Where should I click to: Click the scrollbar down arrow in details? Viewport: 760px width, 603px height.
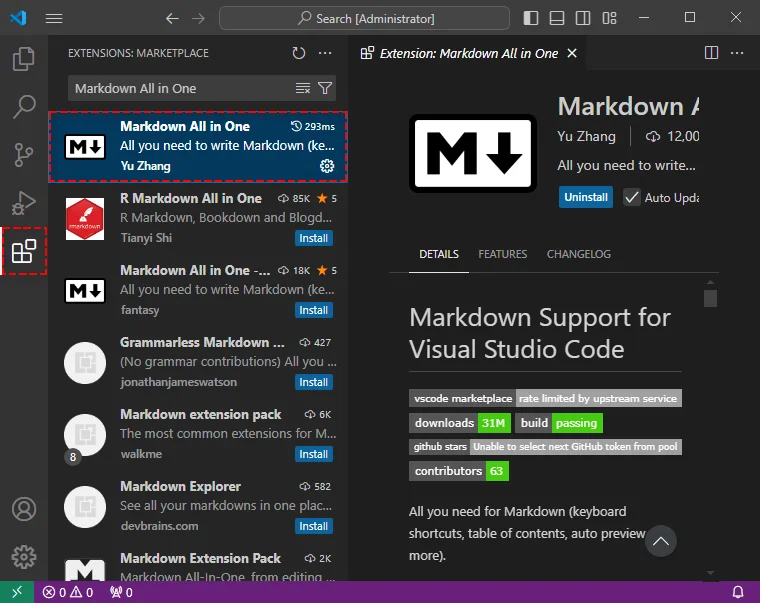point(710,573)
